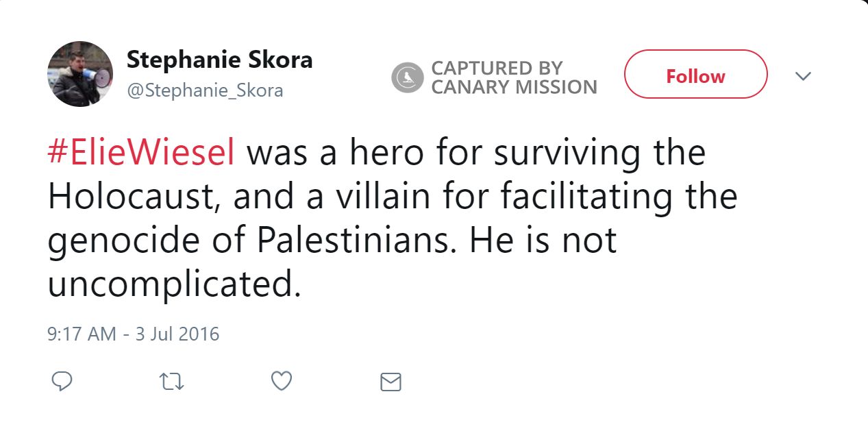The width and height of the screenshot is (868, 431).
Task: Click the @Stephanie_Skora handle
Action: pos(203,90)
